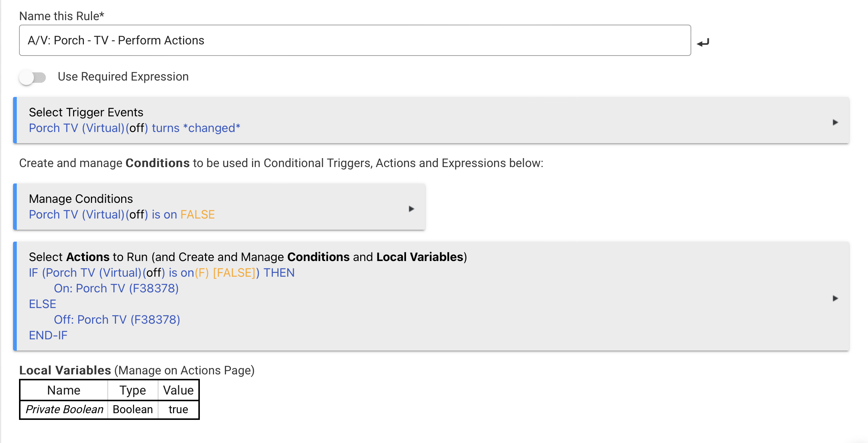Click the rule name input field

click(x=354, y=40)
